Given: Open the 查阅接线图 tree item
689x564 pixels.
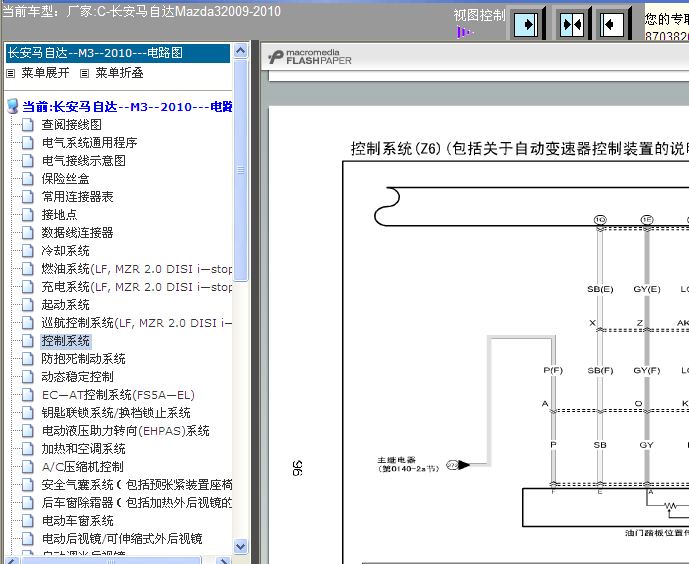Looking at the screenshot, I should coord(72,125).
